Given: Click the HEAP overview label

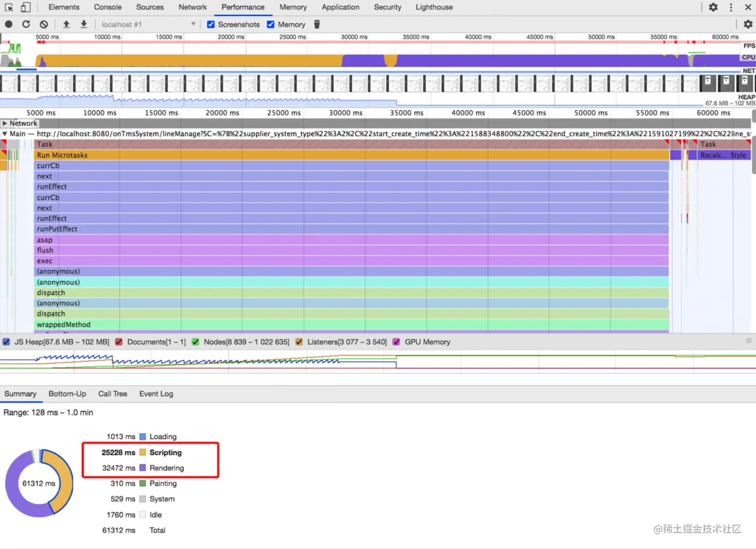Looking at the screenshot, I should (746, 97).
